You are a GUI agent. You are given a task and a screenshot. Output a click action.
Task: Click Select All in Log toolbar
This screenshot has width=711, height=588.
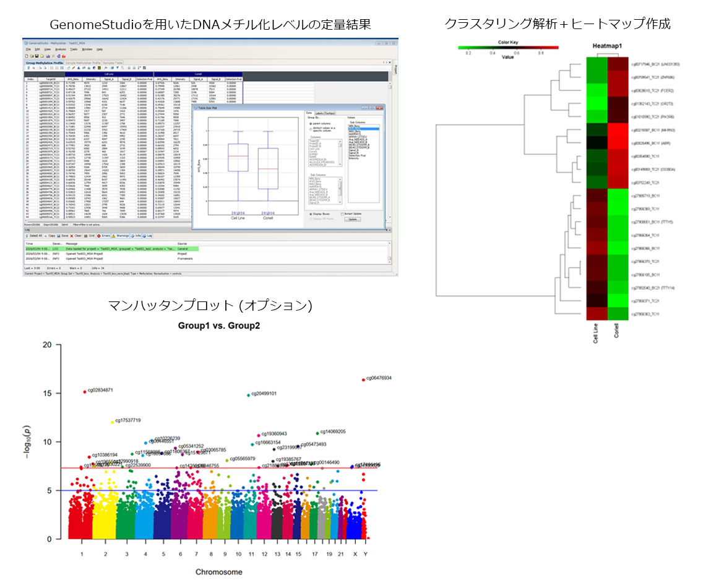pos(34,236)
